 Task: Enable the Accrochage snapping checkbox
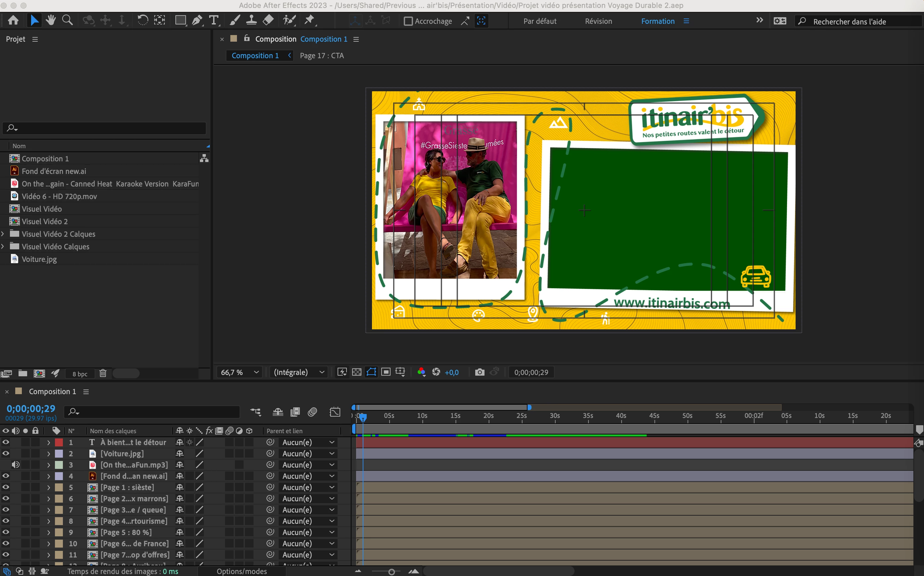pos(408,21)
